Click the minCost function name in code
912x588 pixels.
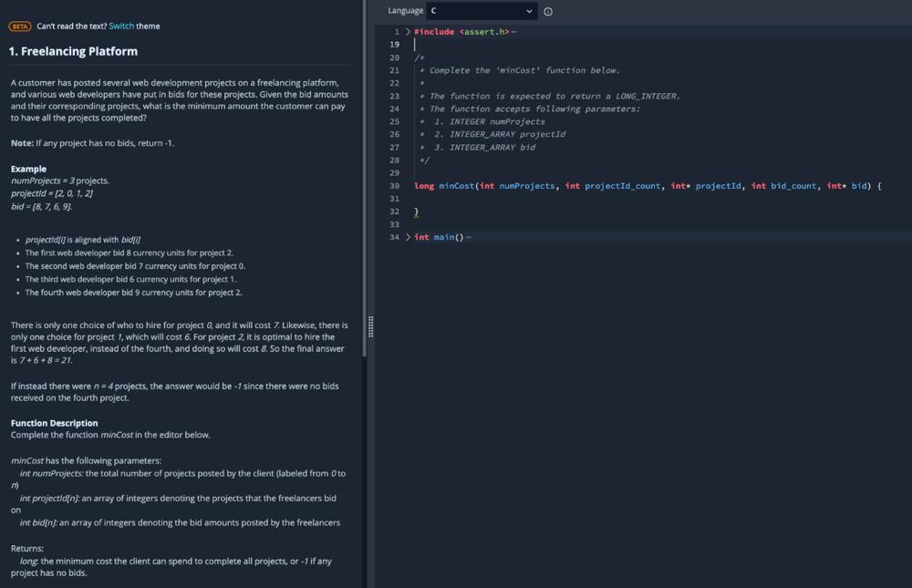pyautogui.click(x=455, y=186)
